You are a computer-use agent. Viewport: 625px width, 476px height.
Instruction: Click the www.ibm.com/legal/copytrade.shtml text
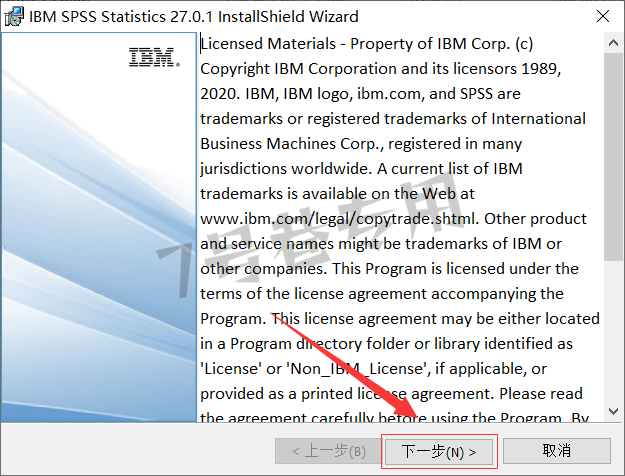338,218
